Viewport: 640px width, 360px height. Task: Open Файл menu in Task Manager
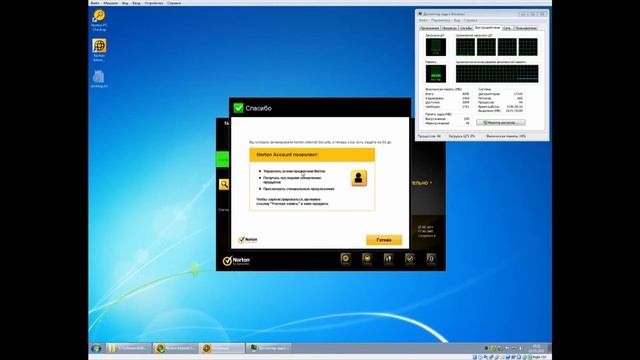click(423, 20)
